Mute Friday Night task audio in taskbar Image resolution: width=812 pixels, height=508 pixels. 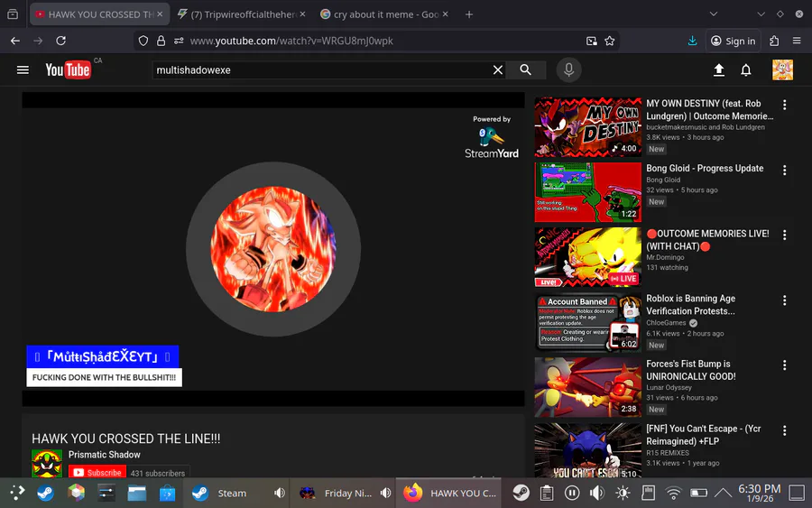coord(386,493)
